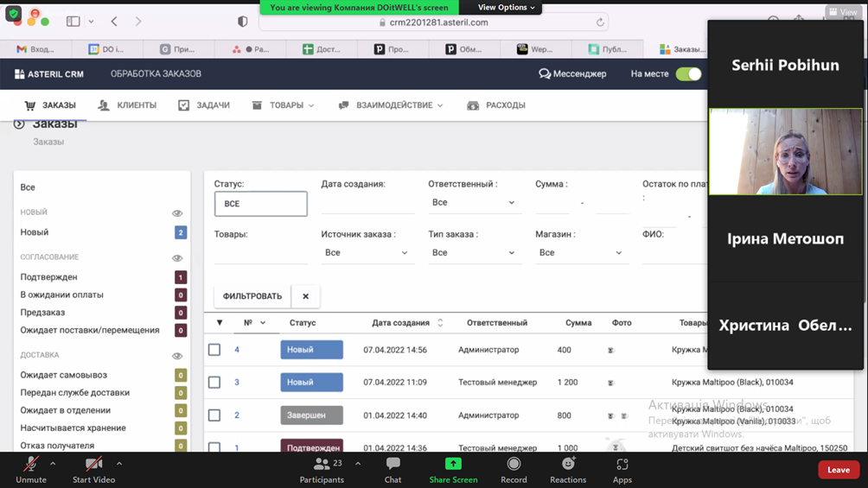This screenshot has width=868, height=488.
Task: Open the Задачи tab
Action: pyautogui.click(x=204, y=105)
